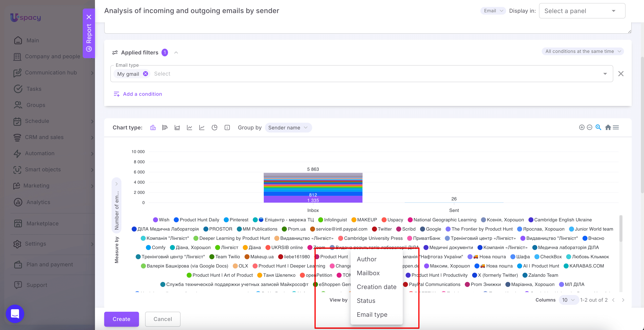This screenshot has height=330, width=644.
Task: Click the Create button
Action: point(121,319)
